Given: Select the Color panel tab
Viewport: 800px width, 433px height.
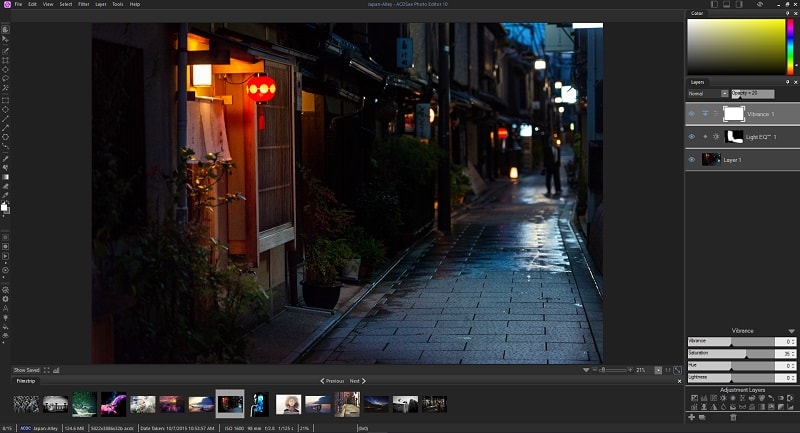Looking at the screenshot, I should [697, 13].
